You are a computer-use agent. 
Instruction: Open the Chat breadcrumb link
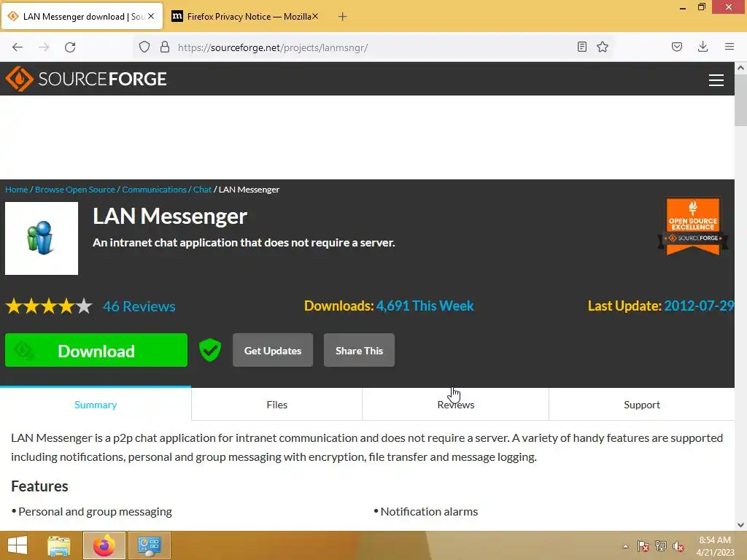click(x=202, y=190)
